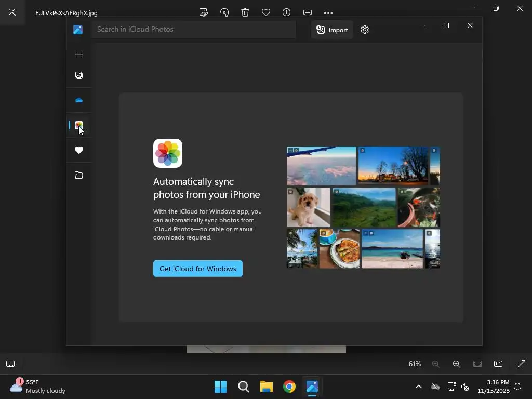Open Photos settings with the gear icon
Screen dimensions: 532x399
tap(365, 30)
